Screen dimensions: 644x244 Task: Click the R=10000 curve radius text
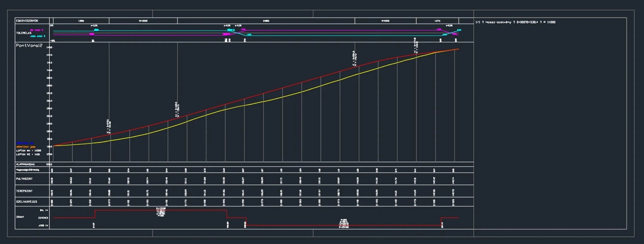[143, 21]
